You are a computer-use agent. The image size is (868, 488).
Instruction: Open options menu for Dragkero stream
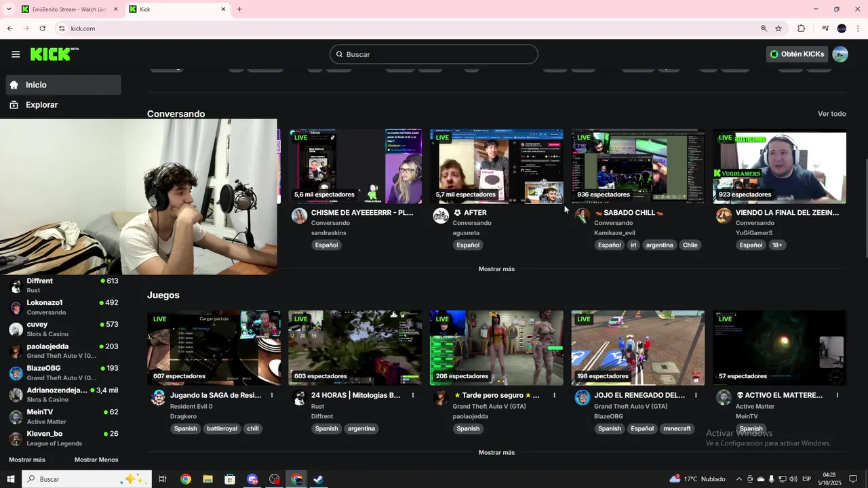pos(272,395)
